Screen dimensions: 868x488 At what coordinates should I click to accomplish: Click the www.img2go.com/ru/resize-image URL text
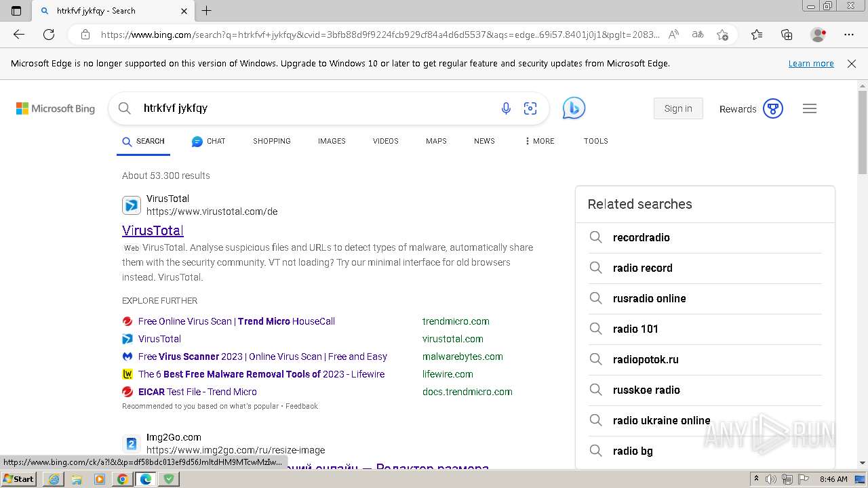(235, 450)
